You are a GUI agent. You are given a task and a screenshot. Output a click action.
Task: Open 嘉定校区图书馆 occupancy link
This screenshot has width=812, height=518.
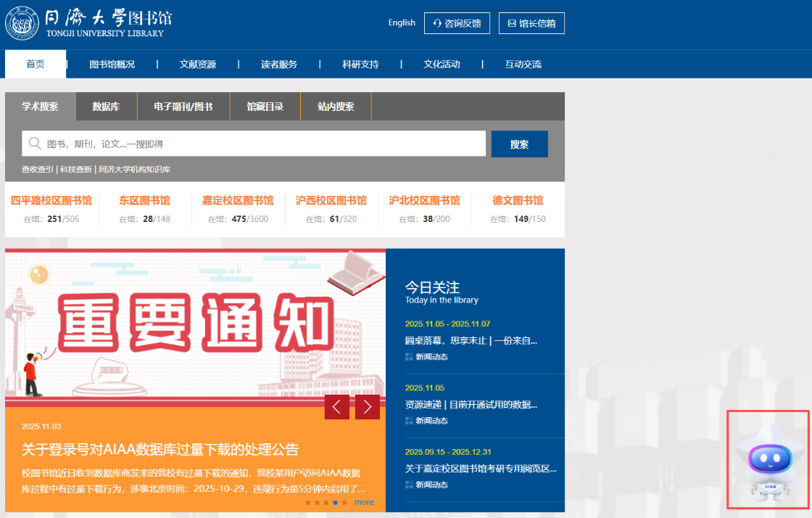point(238,201)
